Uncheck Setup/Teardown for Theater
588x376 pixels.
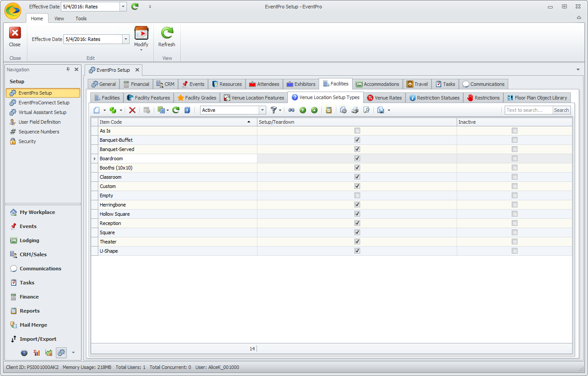pos(357,242)
